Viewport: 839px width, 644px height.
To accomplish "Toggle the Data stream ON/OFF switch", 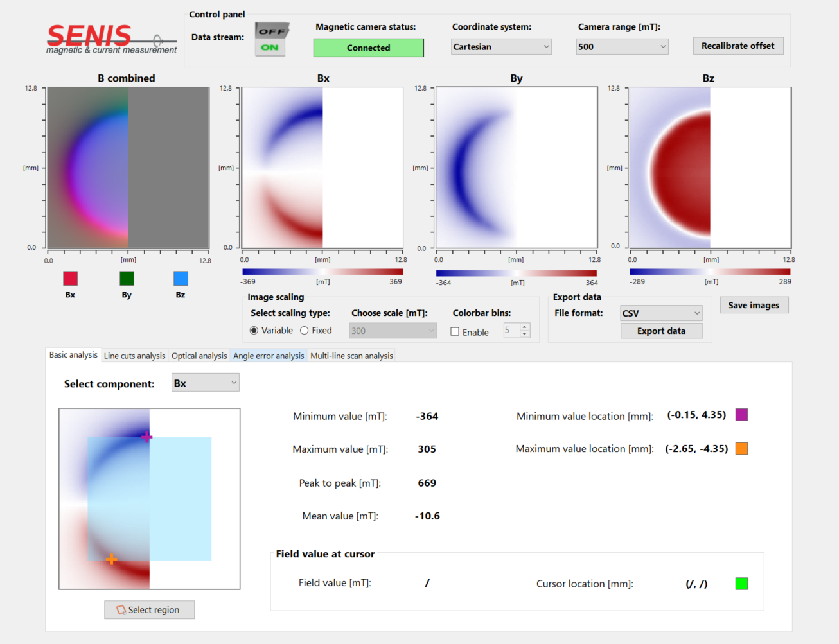I will pyautogui.click(x=271, y=39).
